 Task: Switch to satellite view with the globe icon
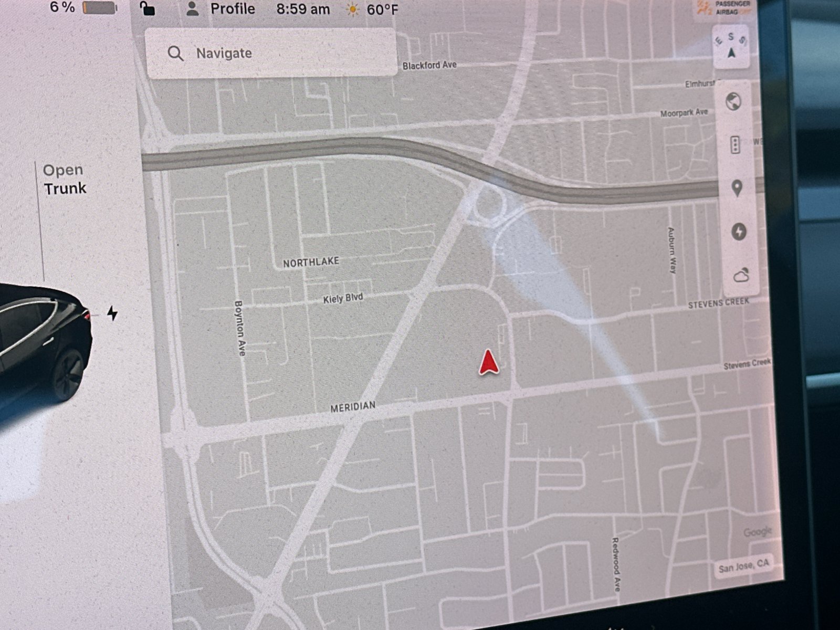click(734, 101)
